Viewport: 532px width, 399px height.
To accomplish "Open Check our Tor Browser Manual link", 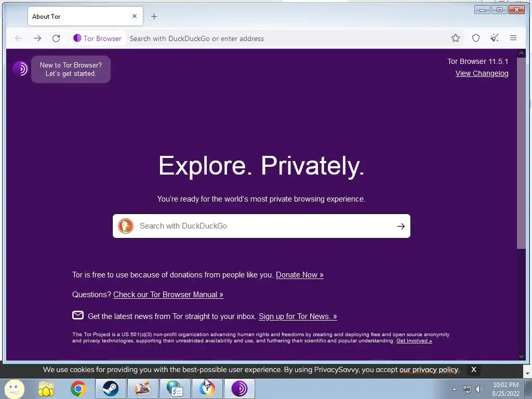I will 168,295.
